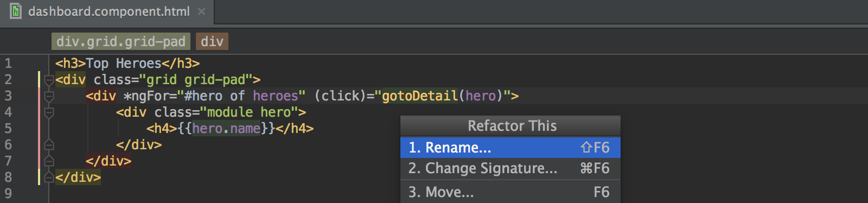Choose Rename from Refactor This menu
The image size is (868, 203).
(510, 147)
